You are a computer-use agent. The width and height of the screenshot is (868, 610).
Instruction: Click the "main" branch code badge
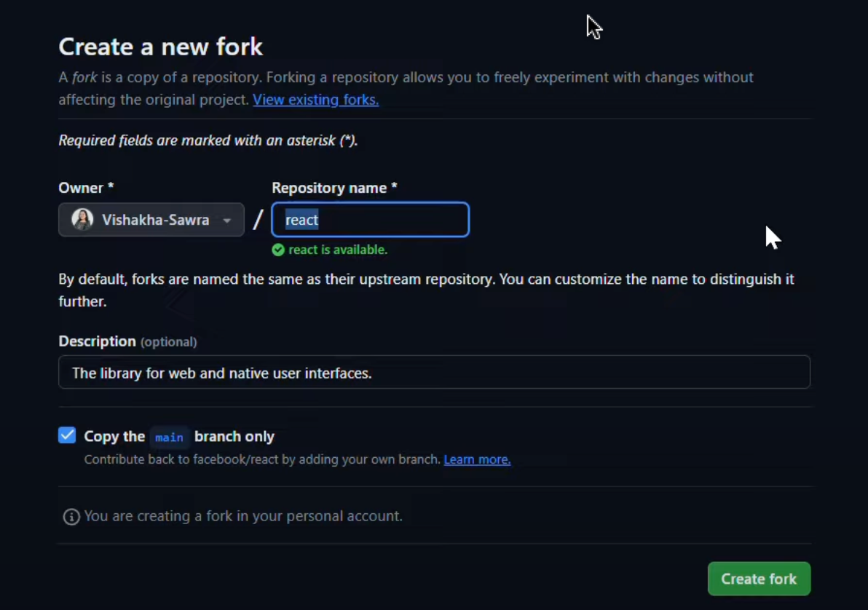coord(169,437)
